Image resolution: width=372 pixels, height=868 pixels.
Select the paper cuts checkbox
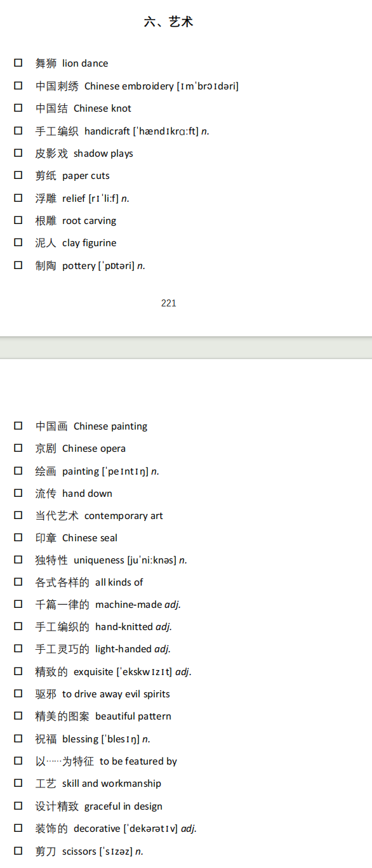(18, 175)
